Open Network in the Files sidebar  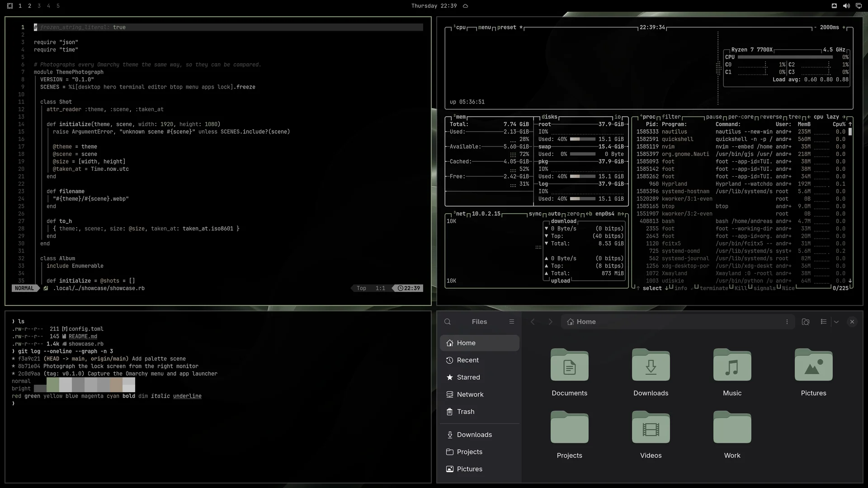point(480,394)
